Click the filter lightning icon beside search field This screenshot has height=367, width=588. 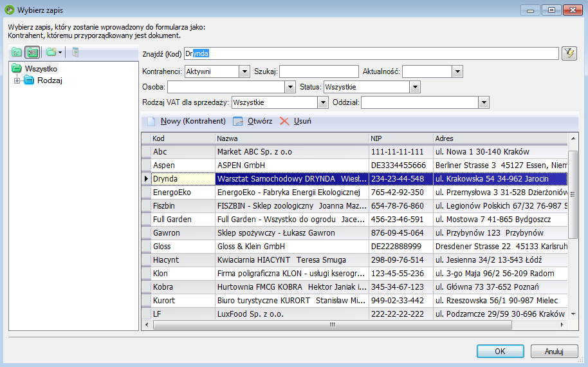(569, 53)
